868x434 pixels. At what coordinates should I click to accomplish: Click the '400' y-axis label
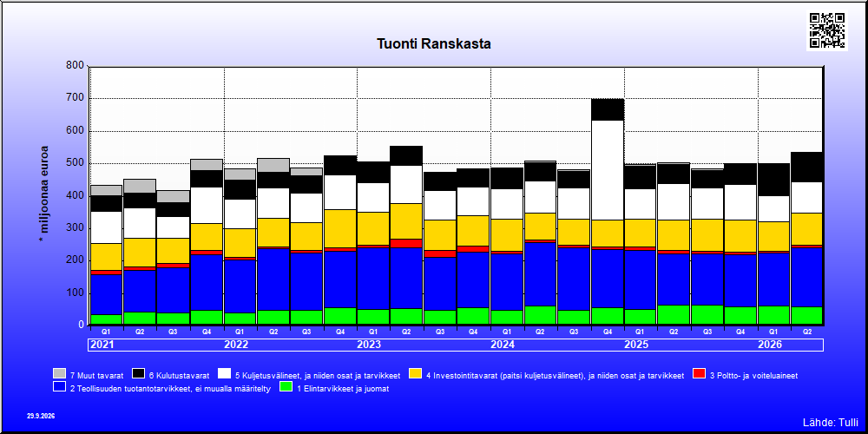tap(76, 195)
